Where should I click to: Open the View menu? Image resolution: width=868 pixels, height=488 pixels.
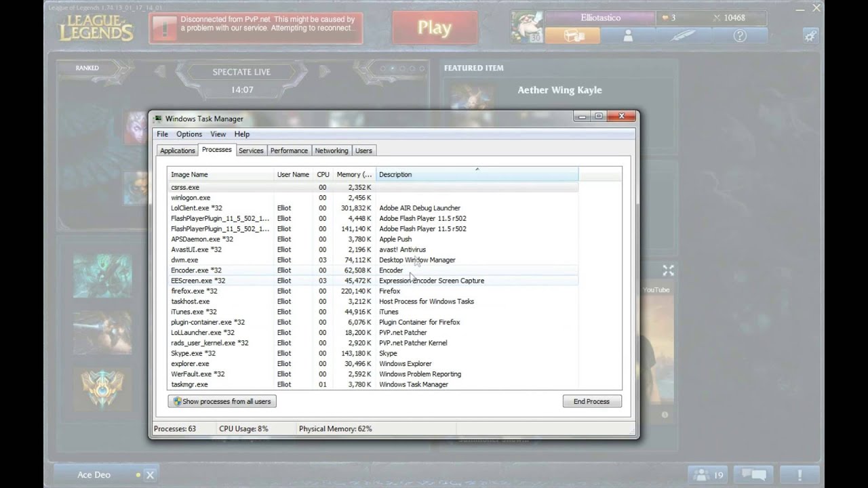click(218, 134)
